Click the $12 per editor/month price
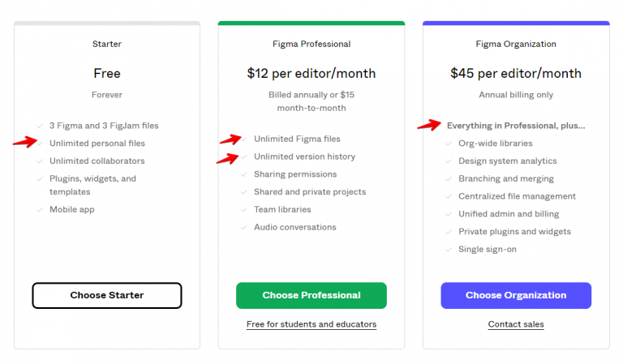This screenshot has width=623, height=364. [311, 73]
